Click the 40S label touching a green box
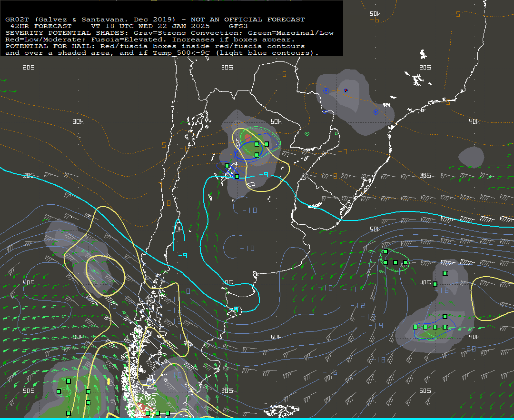 coord(425,283)
